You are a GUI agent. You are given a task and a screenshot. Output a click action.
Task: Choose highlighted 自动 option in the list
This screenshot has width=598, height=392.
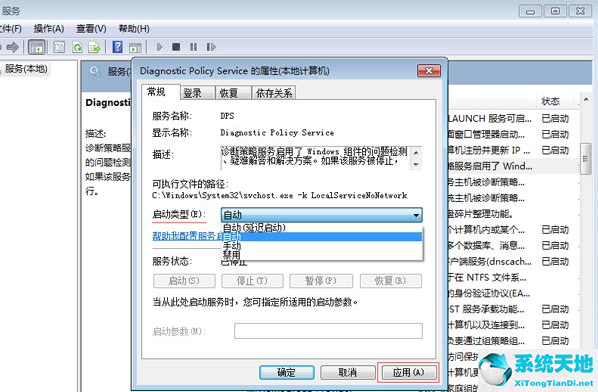coord(322,237)
